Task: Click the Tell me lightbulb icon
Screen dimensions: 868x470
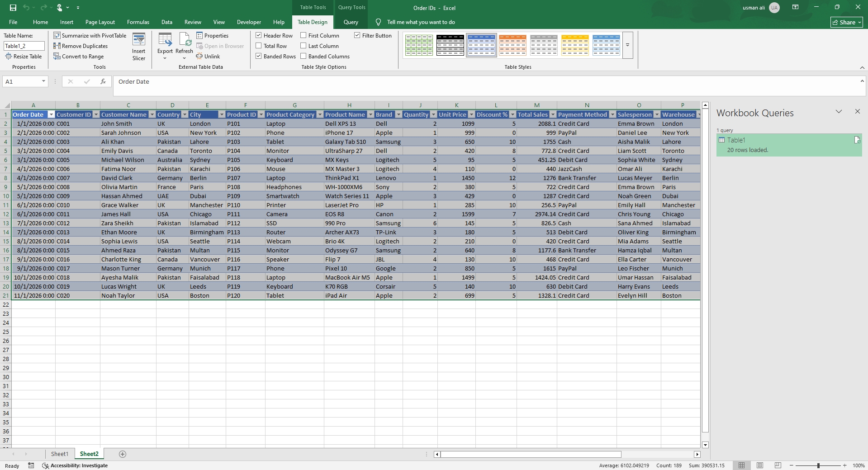Action: [x=378, y=22]
